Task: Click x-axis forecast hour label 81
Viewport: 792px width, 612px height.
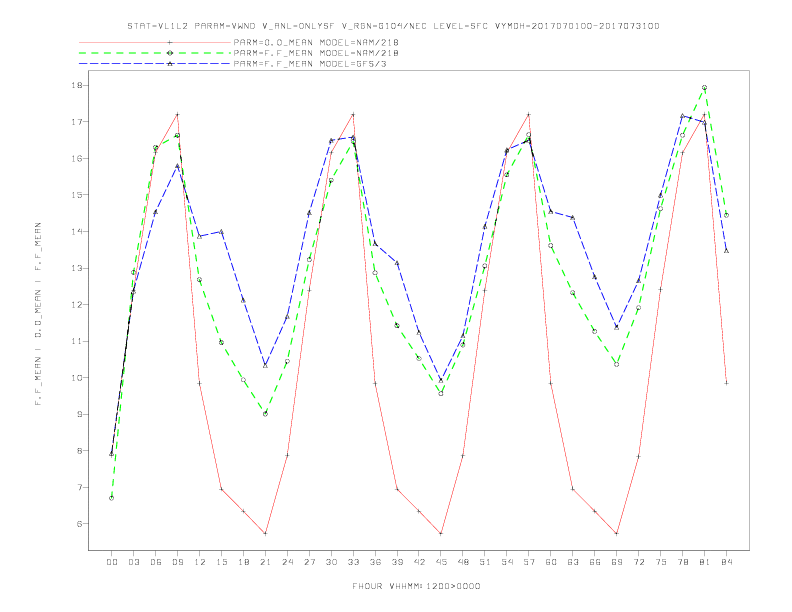Action: click(x=705, y=562)
